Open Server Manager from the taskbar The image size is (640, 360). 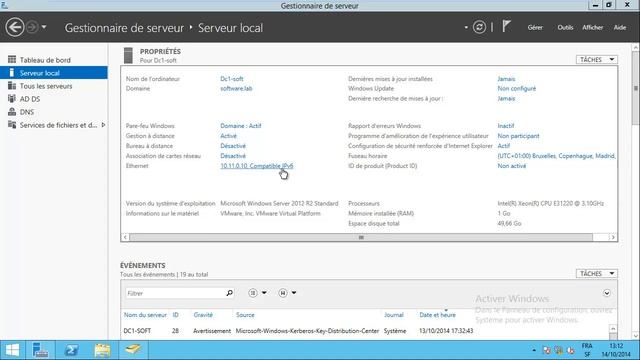tap(40, 350)
